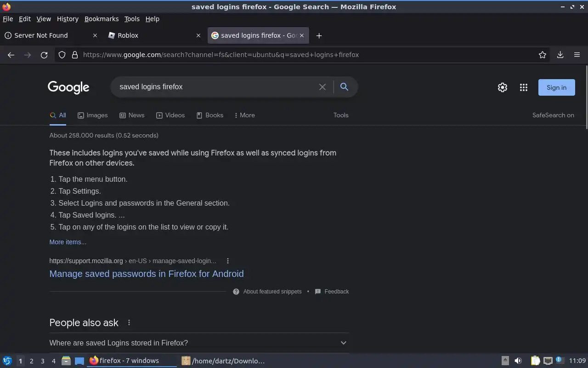Viewport: 588px width, 368px height.
Task: Click the show desktop taskbar icon
Action: pyautogui.click(x=79, y=361)
